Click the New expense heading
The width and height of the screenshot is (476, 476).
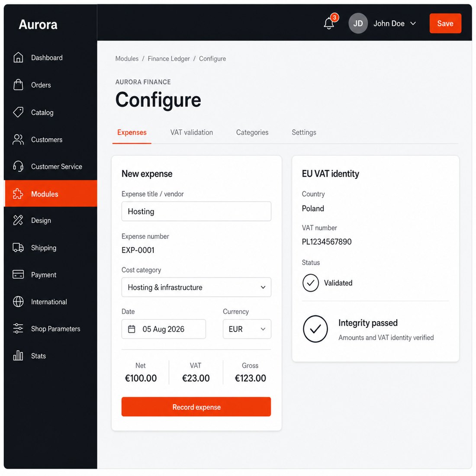(x=147, y=174)
